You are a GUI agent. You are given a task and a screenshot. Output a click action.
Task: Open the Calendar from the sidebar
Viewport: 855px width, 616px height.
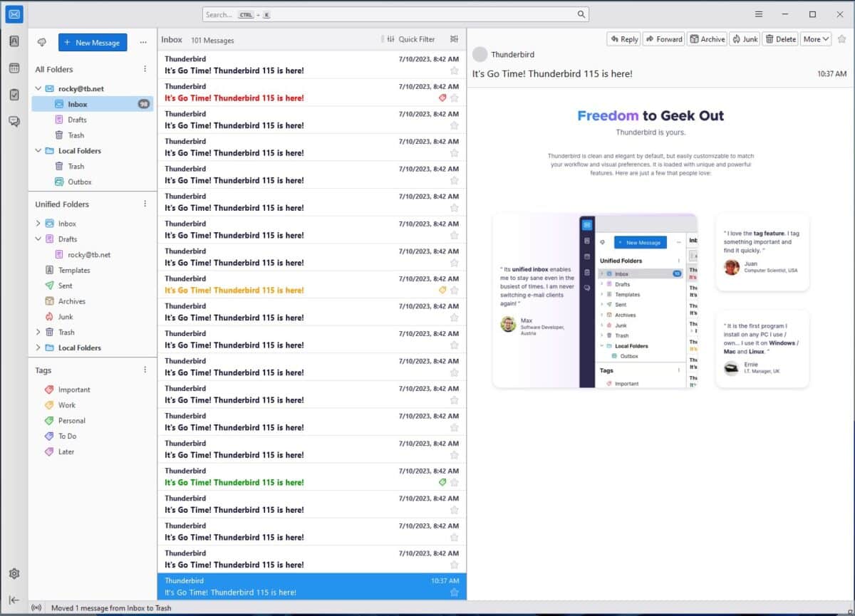14,68
